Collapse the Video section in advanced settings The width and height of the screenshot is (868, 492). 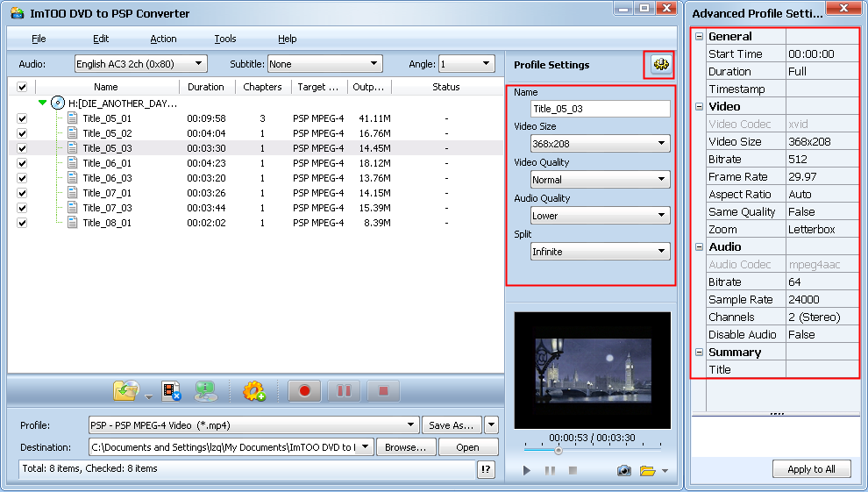click(699, 106)
